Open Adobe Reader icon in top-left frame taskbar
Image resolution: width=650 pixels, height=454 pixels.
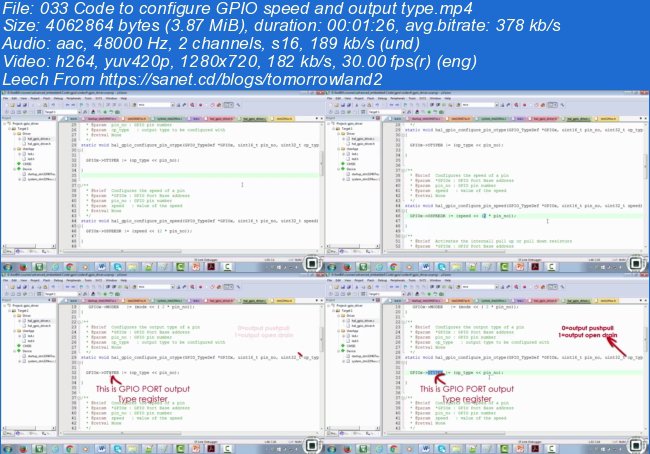(211, 267)
